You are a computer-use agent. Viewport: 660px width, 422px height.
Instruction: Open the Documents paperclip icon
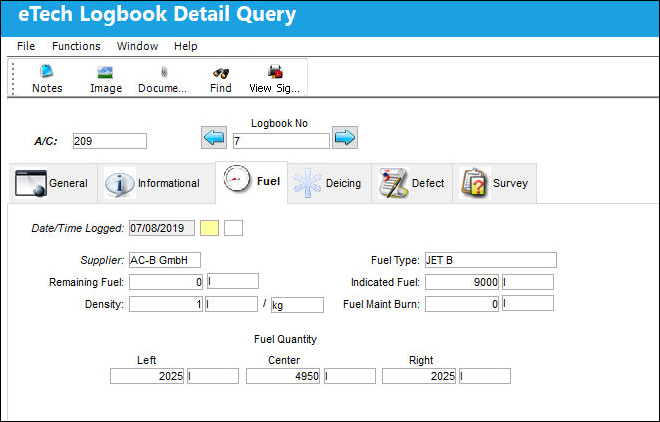tap(164, 72)
